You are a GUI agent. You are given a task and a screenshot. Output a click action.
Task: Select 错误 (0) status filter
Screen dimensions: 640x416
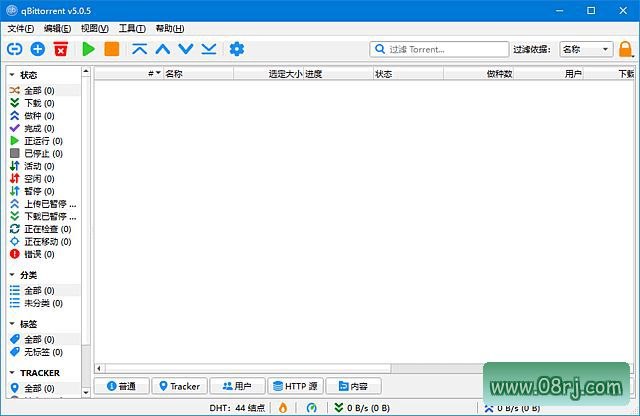click(44, 254)
